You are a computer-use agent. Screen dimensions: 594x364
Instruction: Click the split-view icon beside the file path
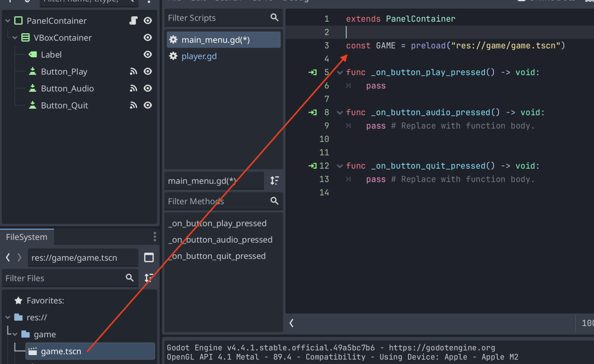149,257
